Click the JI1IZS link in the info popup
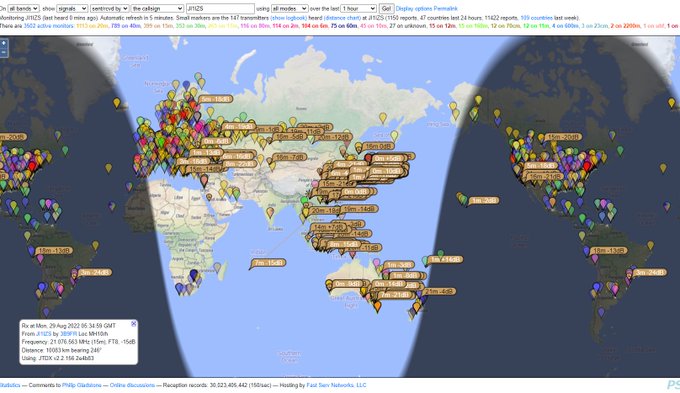This screenshot has width=680, height=393. click(x=44, y=334)
